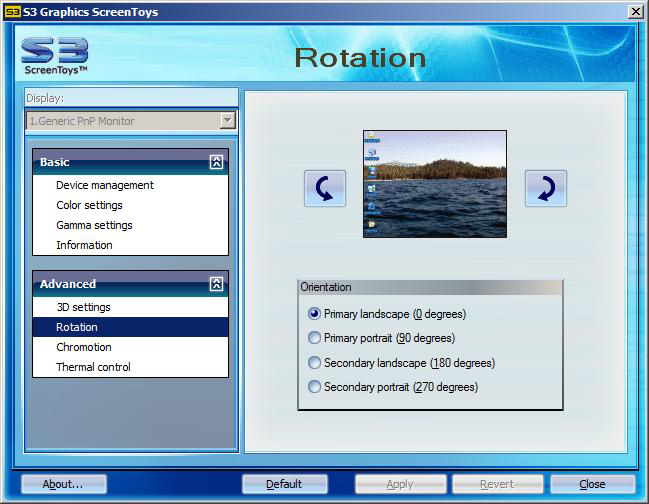The width and height of the screenshot is (649, 504).
Task: Open Gamma settings page
Action: point(94,225)
